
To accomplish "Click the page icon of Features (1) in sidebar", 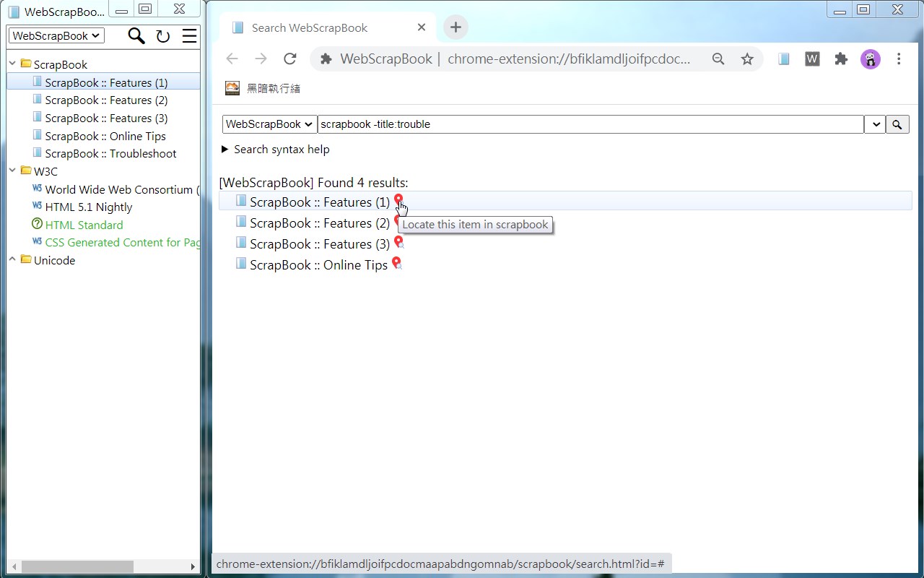I will pyautogui.click(x=38, y=82).
